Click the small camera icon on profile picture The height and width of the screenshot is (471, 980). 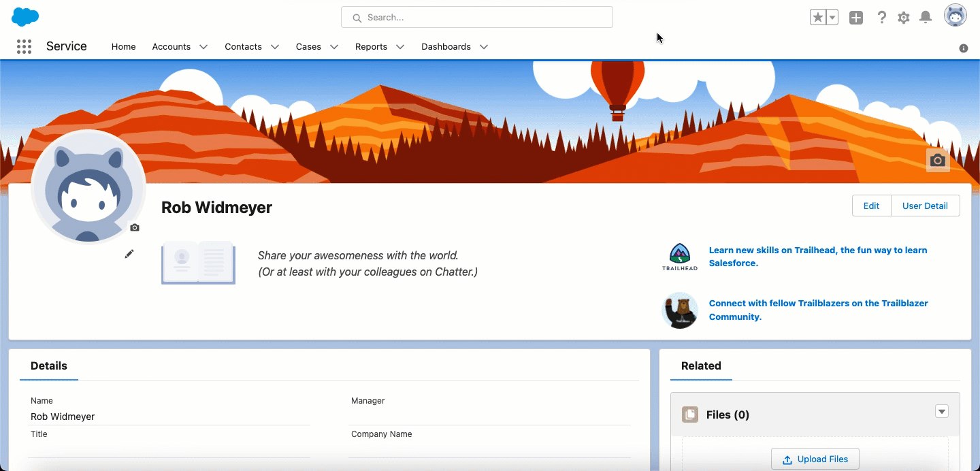point(135,227)
